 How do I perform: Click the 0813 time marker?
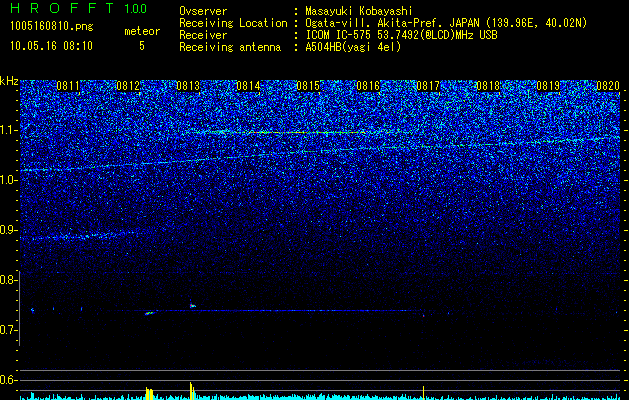tap(188, 85)
